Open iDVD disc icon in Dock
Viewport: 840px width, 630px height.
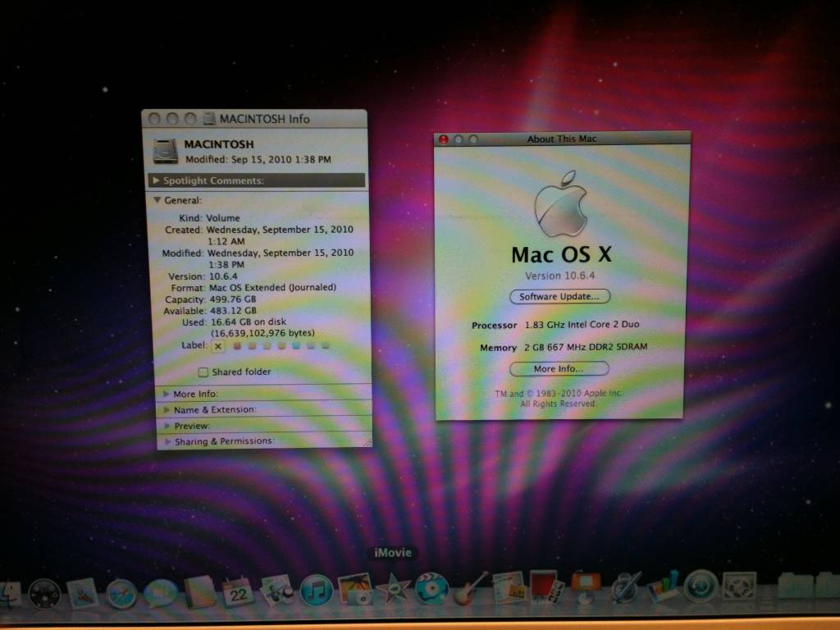[x=431, y=588]
